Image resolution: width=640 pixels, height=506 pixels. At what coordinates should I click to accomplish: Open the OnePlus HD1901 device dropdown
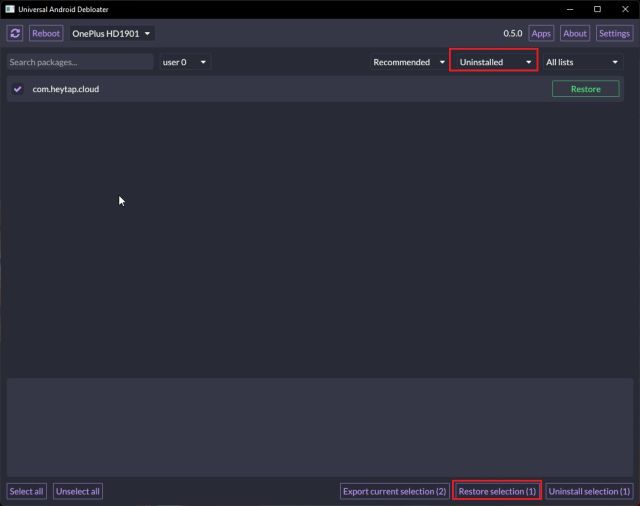112,33
